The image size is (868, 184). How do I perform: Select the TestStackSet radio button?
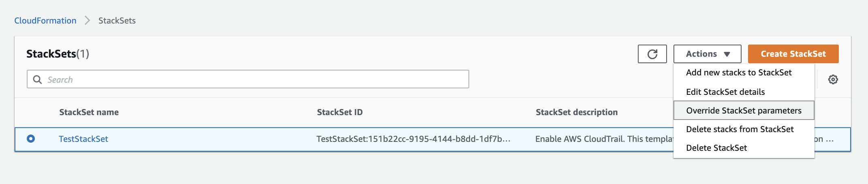(x=31, y=139)
